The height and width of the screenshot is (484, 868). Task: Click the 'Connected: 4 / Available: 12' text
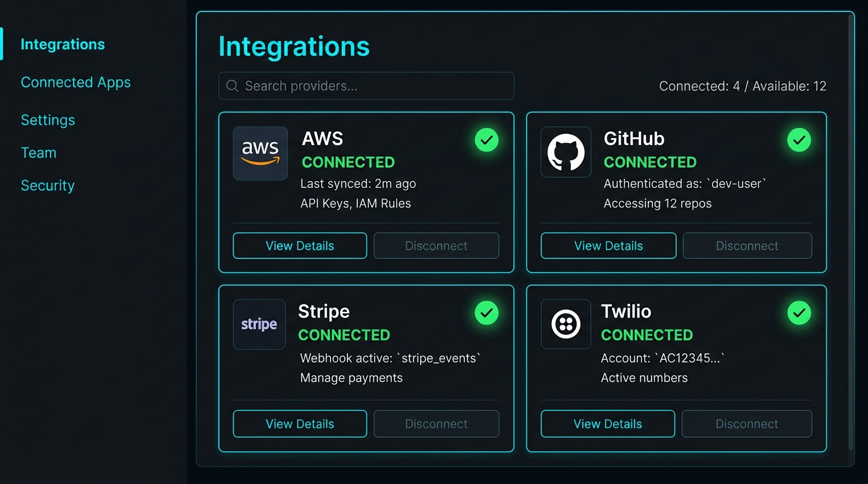pyautogui.click(x=742, y=86)
